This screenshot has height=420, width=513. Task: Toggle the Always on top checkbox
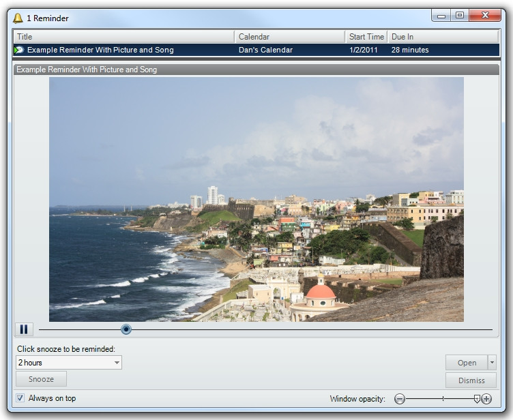(20, 398)
